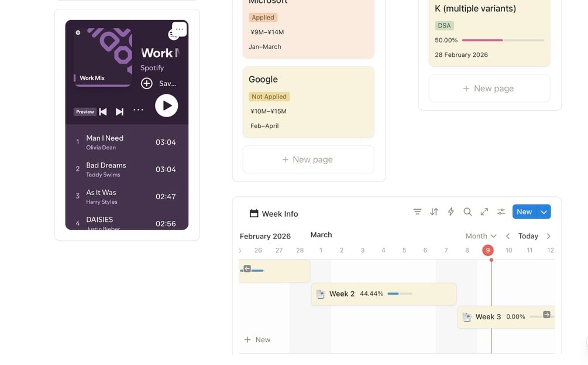Viewport: 588px width, 365px height.
Task: Open more options dots in Spotify player
Action: pyautogui.click(x=139, y=110)
